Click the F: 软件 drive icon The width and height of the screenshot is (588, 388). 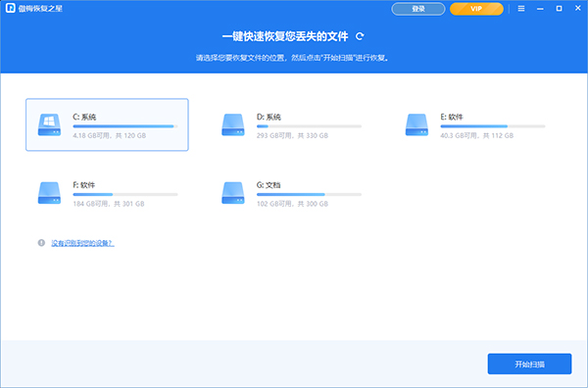(49, 193)
